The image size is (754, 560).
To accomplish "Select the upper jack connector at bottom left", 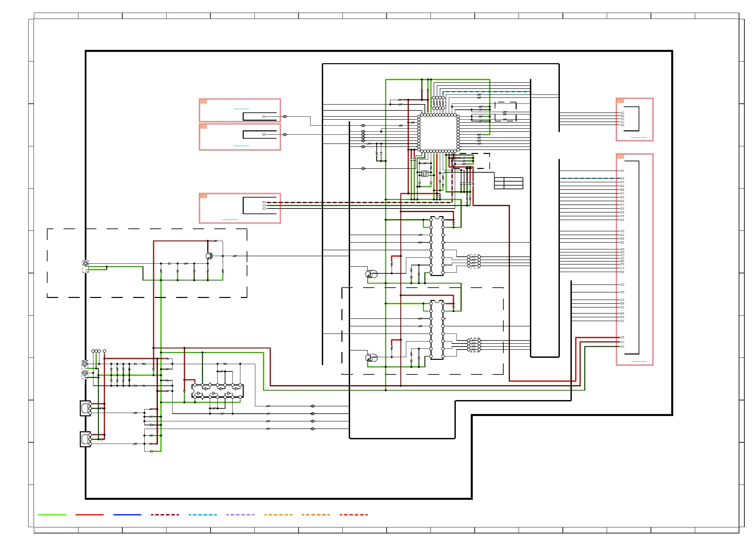I will click(x=86, y=408).
